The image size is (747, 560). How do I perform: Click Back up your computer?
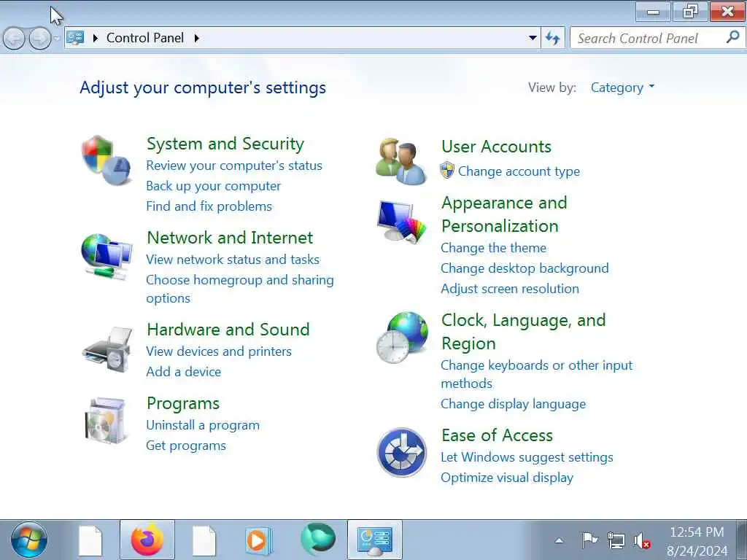point(214,186)
